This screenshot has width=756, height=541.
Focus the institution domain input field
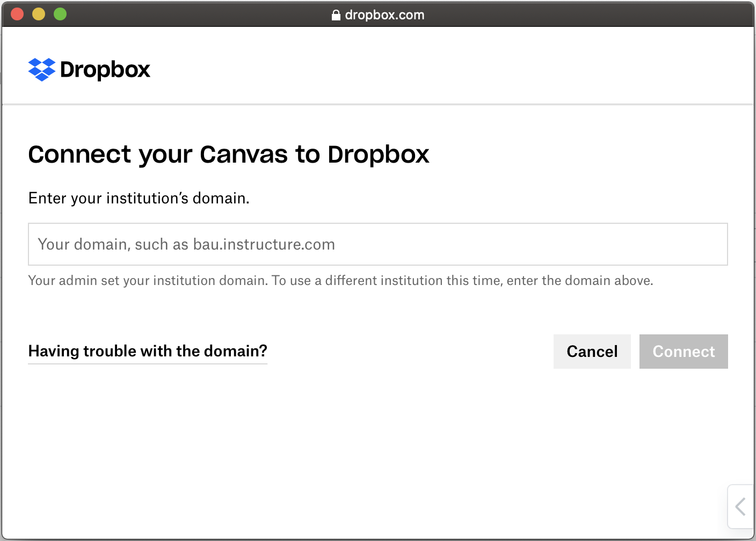tap(377, 244)
